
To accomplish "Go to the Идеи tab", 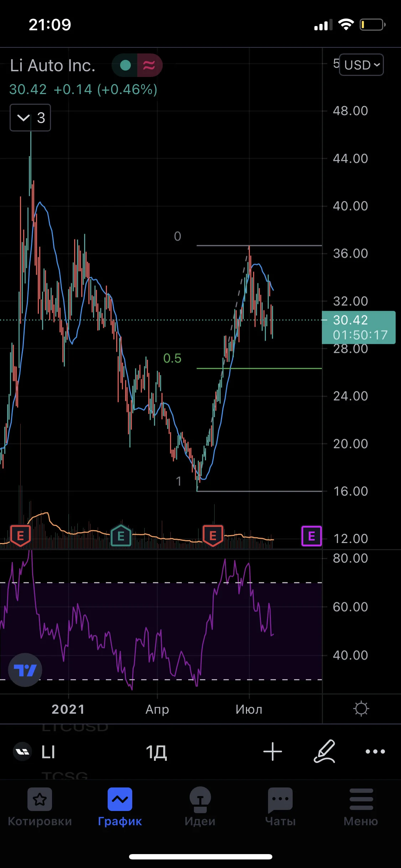I will 200,807.
